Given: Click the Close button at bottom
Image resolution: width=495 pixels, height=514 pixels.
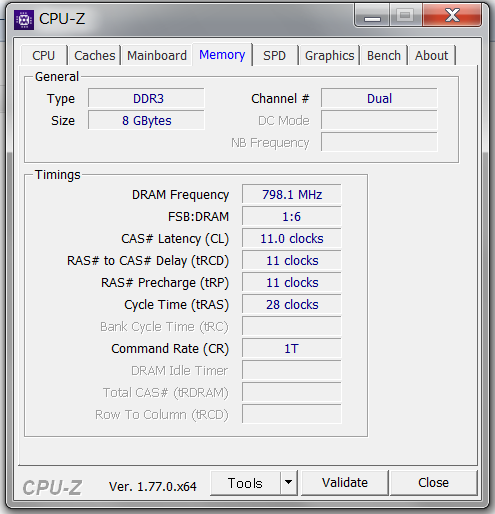Looking at the screenshot, I should point(433,483).
